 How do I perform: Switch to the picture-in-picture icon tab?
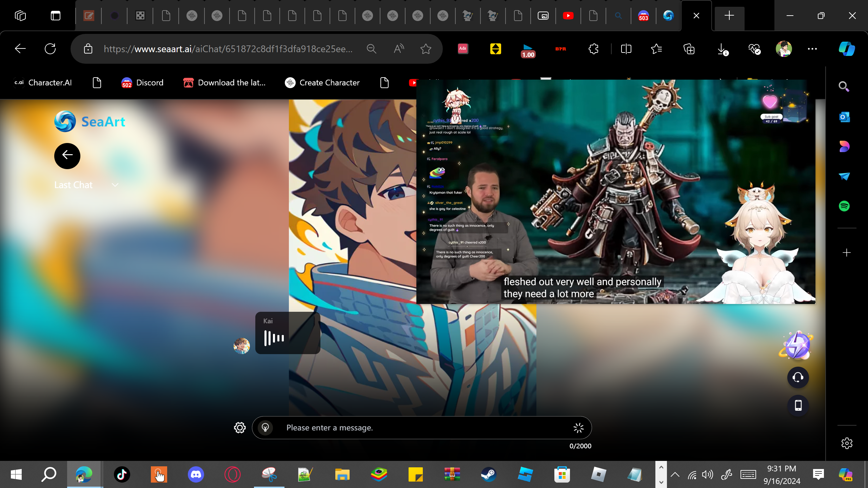543,16
